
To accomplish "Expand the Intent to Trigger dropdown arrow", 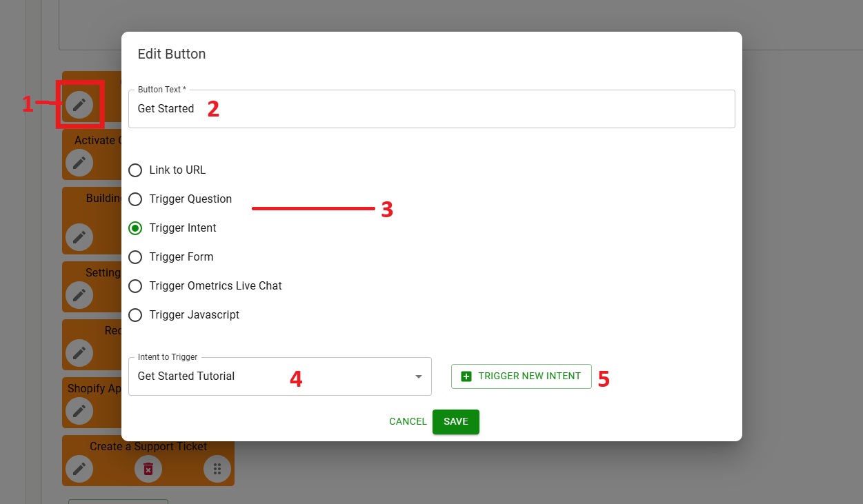I will [418, 376].
